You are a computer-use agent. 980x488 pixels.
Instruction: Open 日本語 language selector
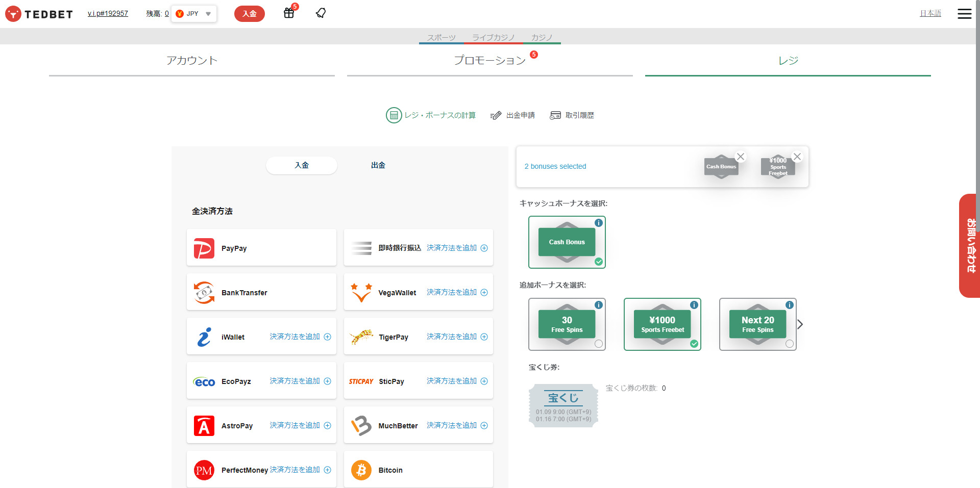tap(930, 13)
